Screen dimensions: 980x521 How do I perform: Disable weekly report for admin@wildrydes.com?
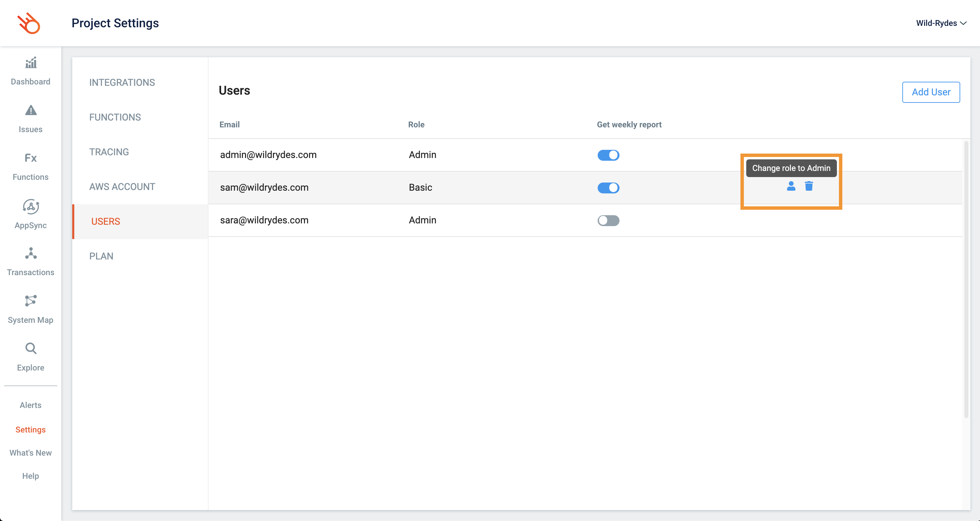coord(608,155)
